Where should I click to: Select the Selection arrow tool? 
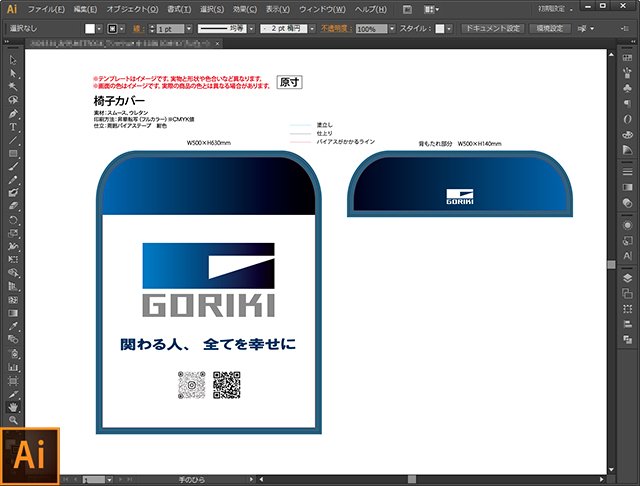tap(13, 61)
